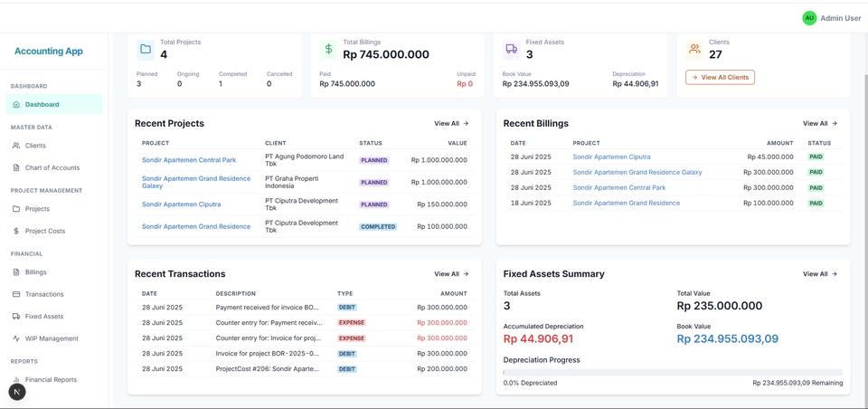Click the round N logo badge
This screenshot has height=409, width=868.
[17, 392]
